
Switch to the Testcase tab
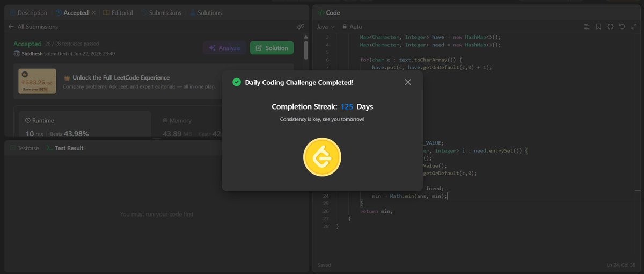25,148
